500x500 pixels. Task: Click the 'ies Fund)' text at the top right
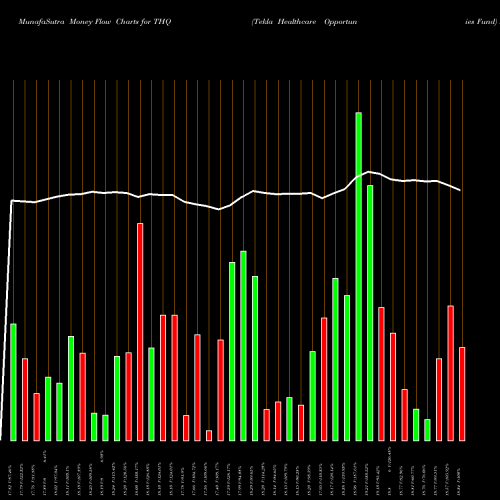(x=481, y=22)
